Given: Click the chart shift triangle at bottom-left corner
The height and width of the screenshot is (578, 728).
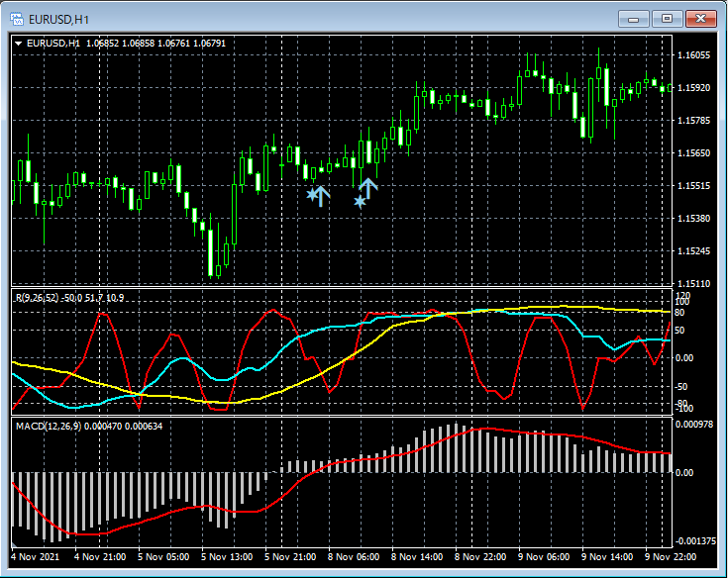Looking at the screenshot, I should point(14,545).
